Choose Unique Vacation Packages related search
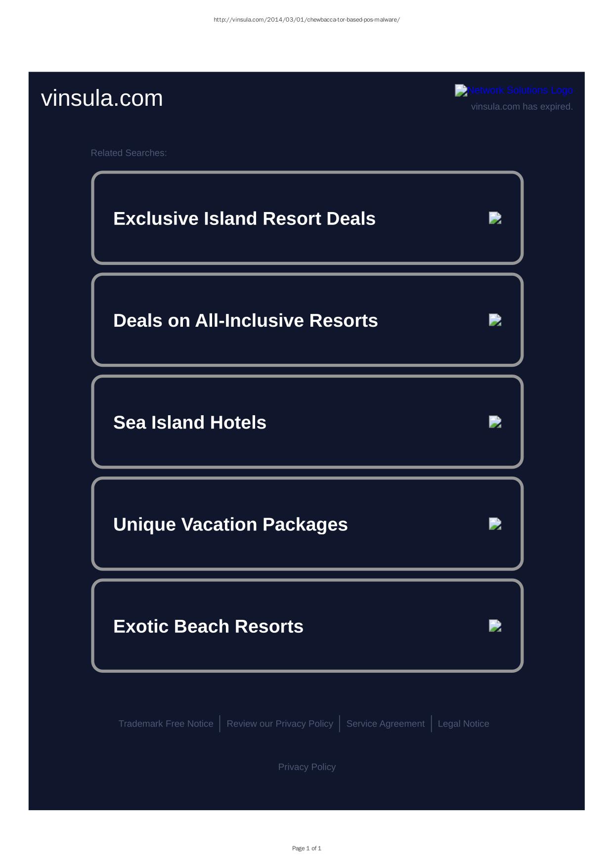Screen dimensions: 614x868 point(230,524)
